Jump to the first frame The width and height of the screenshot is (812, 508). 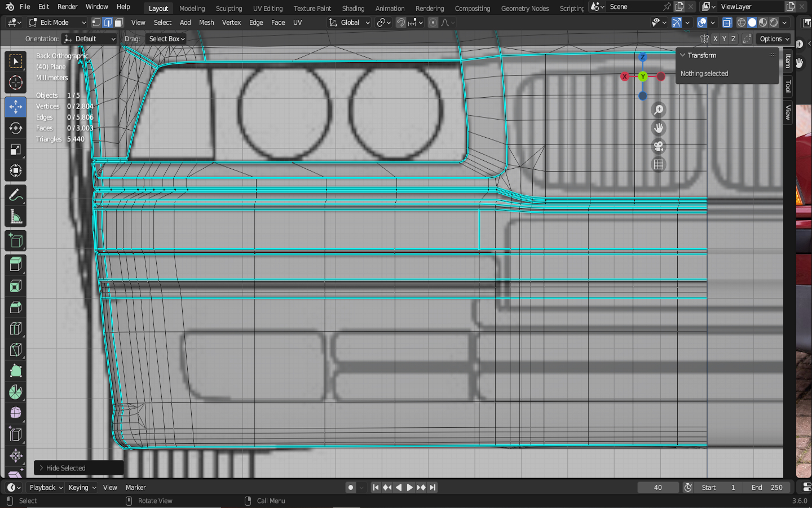point(376,488)
